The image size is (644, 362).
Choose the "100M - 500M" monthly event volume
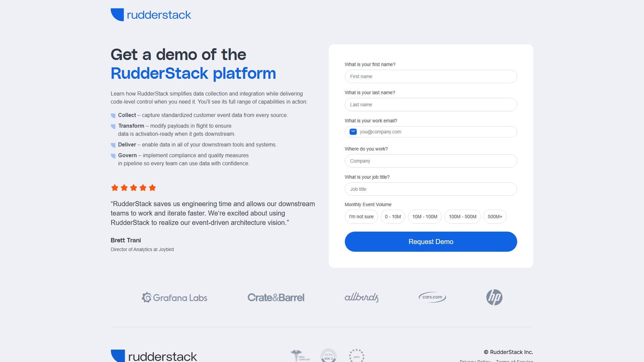463,217
